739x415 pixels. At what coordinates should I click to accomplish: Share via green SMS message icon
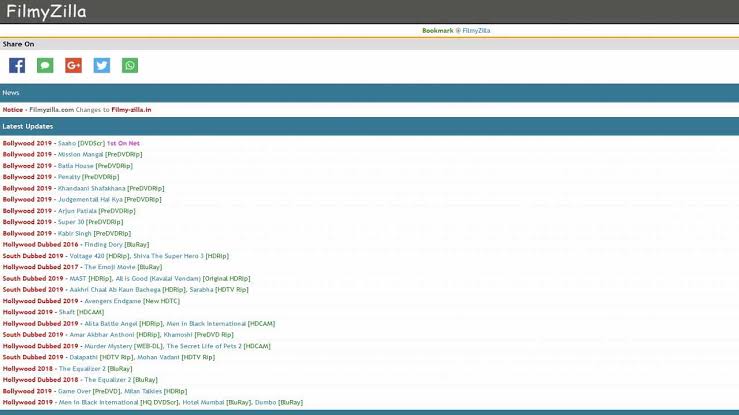tap(45, 65)
